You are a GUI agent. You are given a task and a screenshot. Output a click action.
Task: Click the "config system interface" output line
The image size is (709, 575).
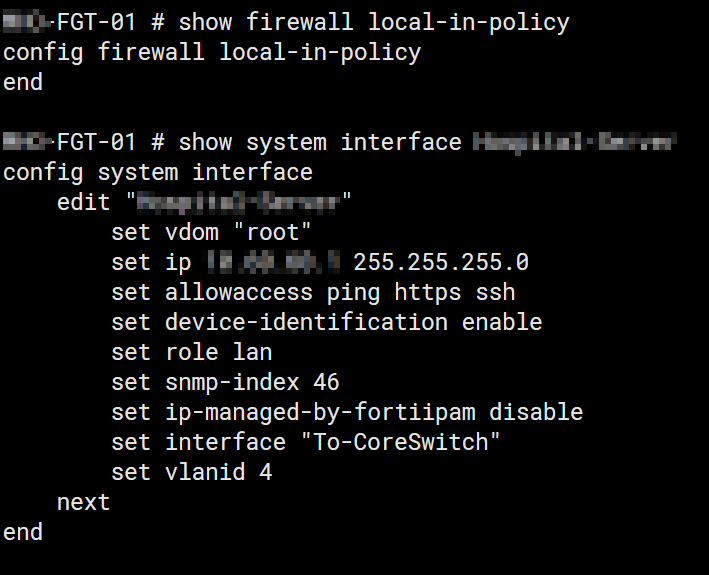point(157,171)
